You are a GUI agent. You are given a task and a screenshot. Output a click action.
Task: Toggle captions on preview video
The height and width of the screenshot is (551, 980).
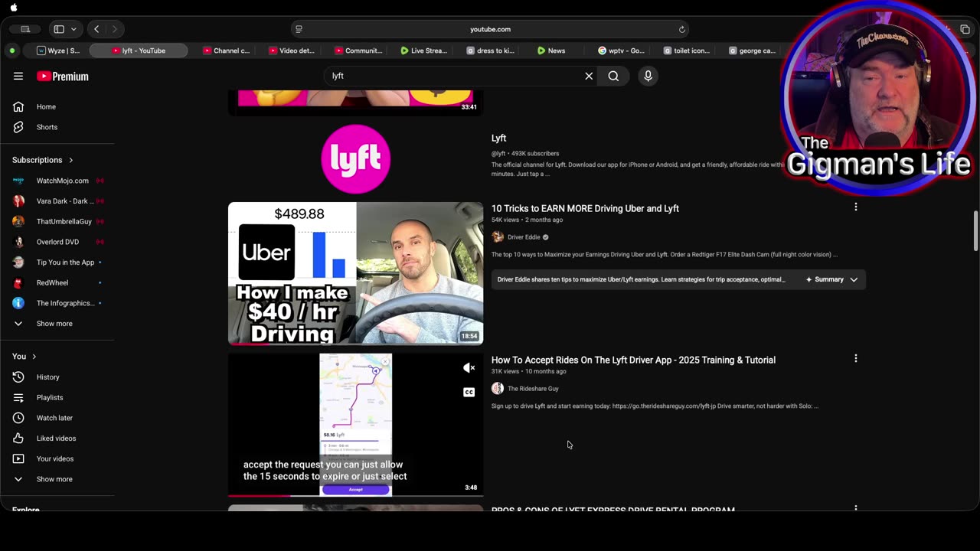(469, 393)
